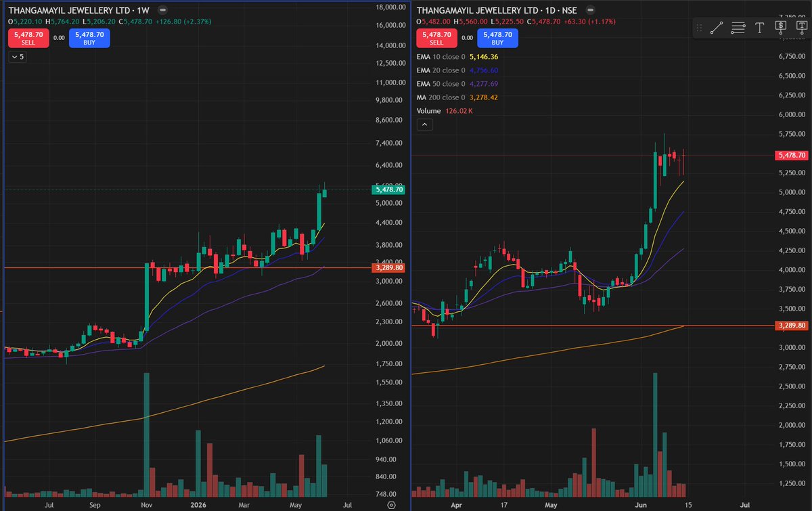Open weekly chart's bottom-right axis settings icon
Viewport: 812px width, 511px height.
391,505
